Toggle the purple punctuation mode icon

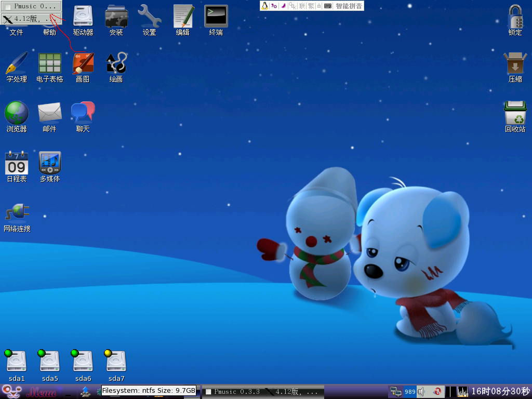point(274,6)
